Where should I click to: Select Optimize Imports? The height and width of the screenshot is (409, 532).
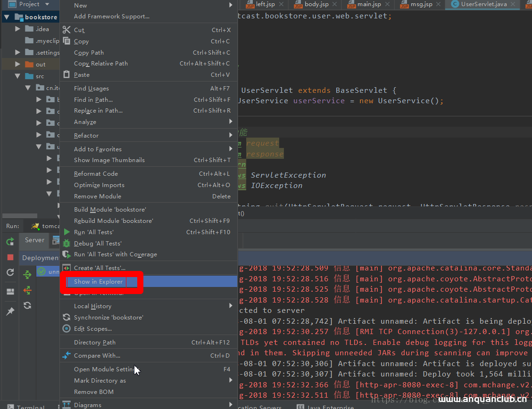coord(149,185)
